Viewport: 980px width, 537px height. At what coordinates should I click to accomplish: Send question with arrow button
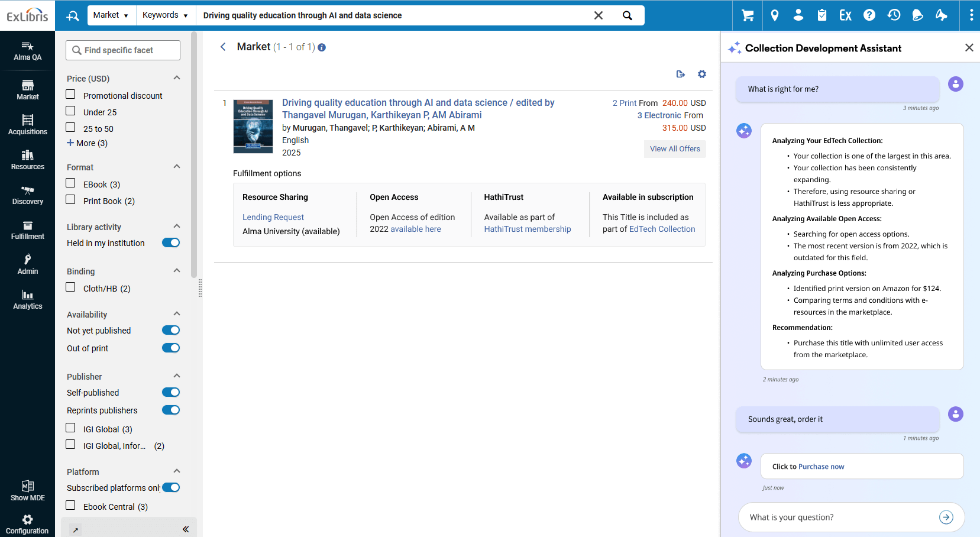[x=946, y=517]
